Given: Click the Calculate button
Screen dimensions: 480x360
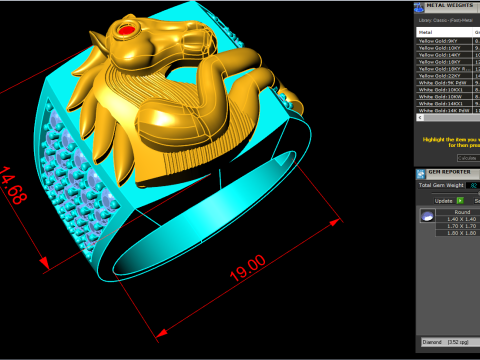Looking at the screenshot, I should pyautogui.click(x=468, y=158).
